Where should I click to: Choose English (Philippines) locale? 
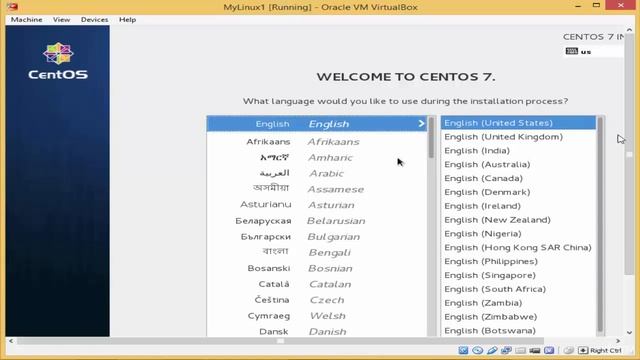[518, 262]
